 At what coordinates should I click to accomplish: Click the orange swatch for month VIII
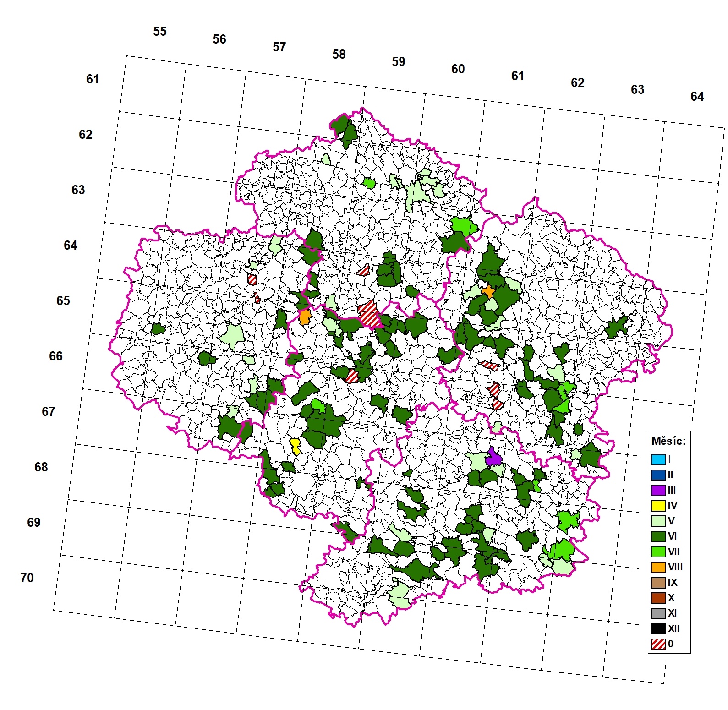658,567
